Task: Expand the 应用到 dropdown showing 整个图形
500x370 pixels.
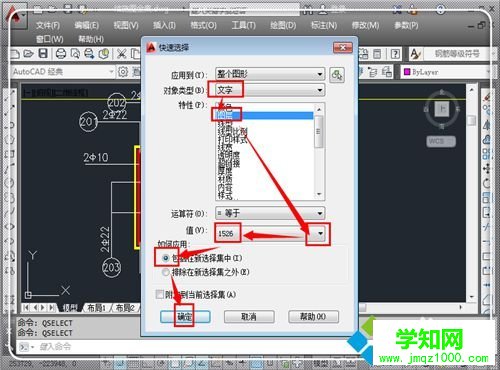Action: (270, 74)
